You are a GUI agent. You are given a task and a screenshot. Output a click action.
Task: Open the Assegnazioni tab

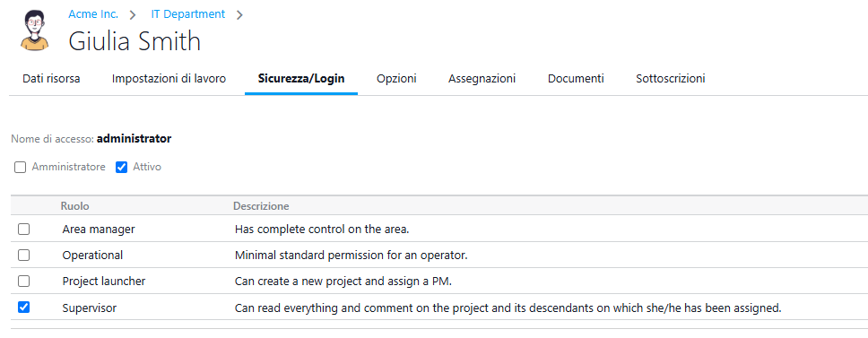click(482, 79)
